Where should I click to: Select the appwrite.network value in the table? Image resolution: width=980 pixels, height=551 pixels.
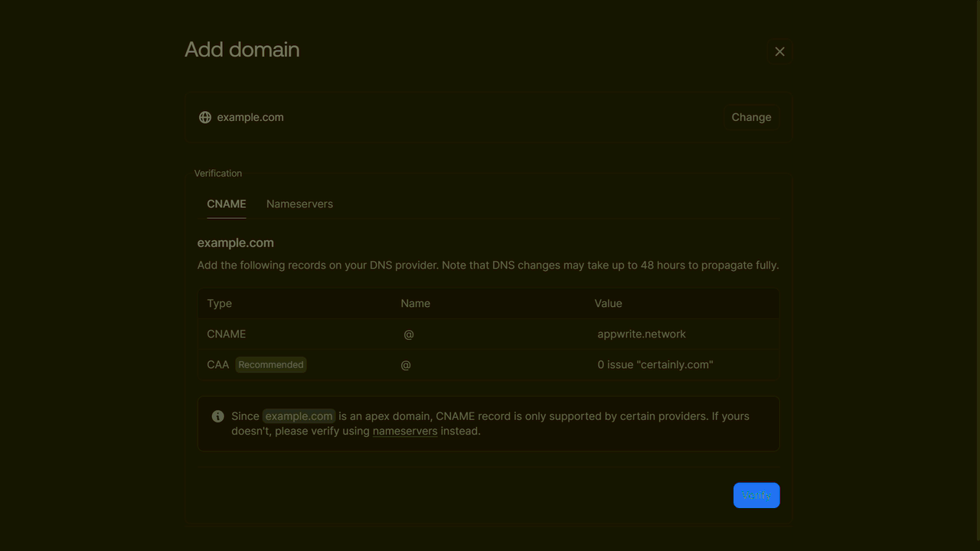(x=642, y=334)
